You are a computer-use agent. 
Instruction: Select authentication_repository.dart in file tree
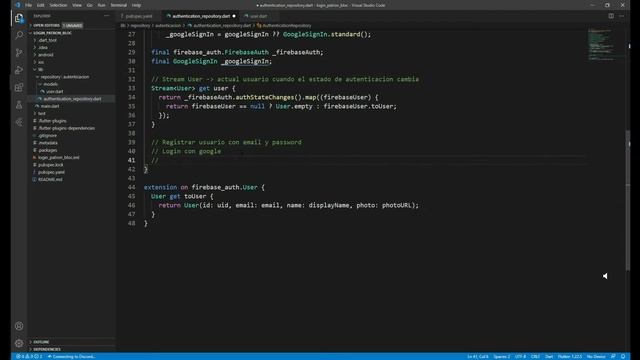tap(72, 99)
